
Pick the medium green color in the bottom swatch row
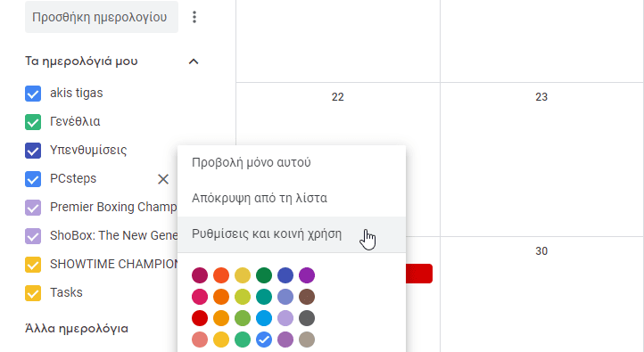click(243, 340)
